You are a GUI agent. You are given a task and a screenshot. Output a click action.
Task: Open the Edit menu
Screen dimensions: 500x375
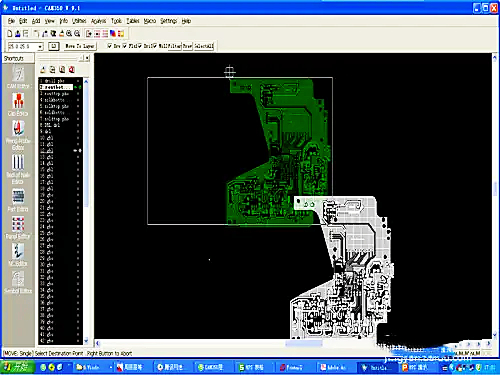point(23,21)
